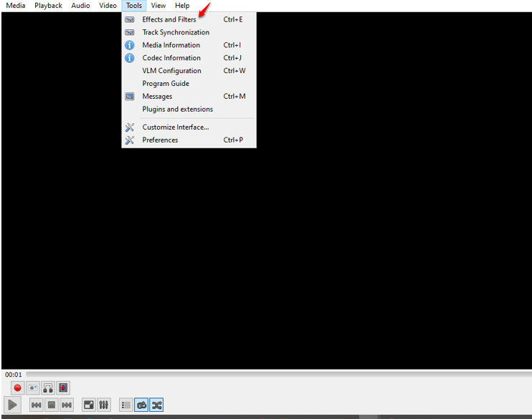The height and width of the screenshot is (419, 532).
Task: Click the seek bar timeline
Action: 279,374
